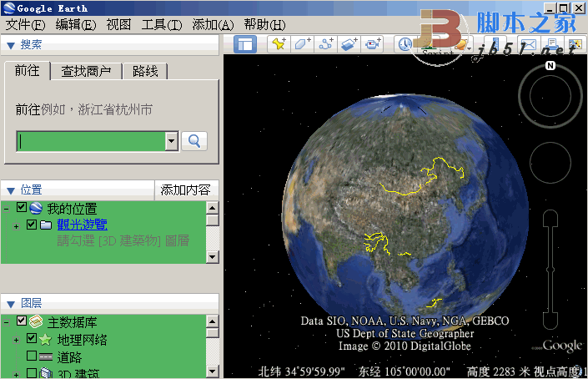
Task: Select the globe icon beside 我的位置
Action: pos(36,208)
